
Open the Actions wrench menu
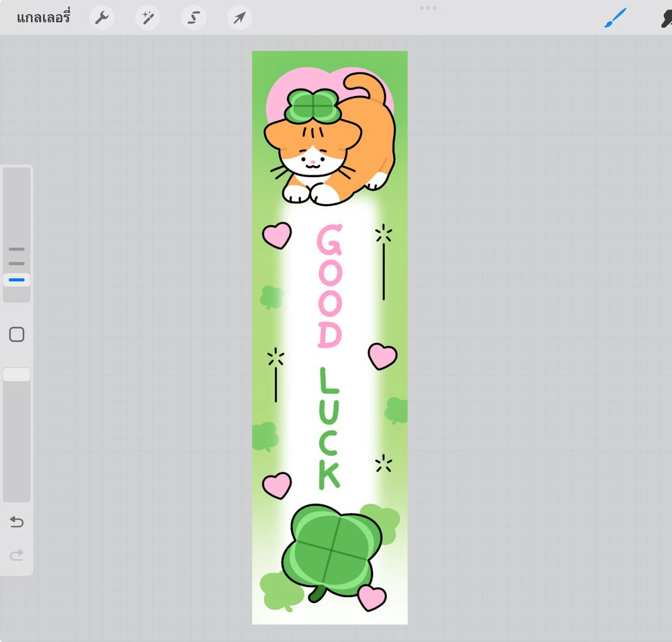click(x=101, y=17)
